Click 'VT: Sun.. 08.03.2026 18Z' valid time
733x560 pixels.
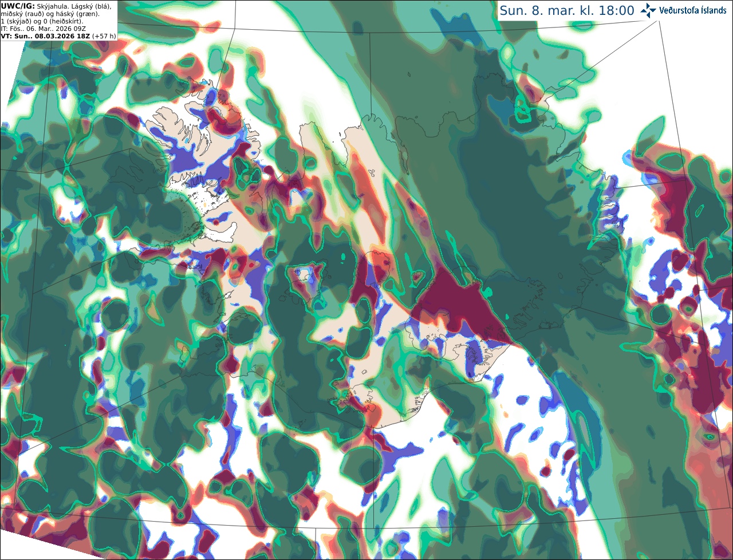(45, 36)
